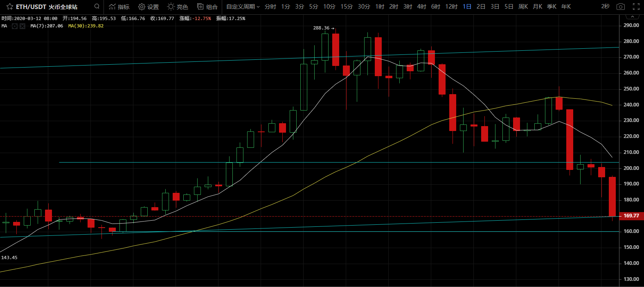The image size is (644, 287).
Task: Select the 1时 interval
Action: coord(380,7)
